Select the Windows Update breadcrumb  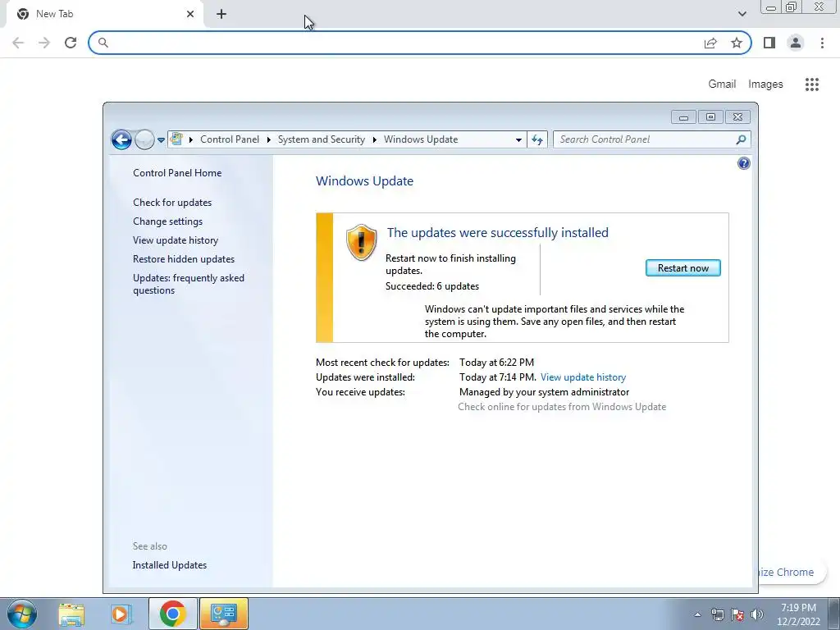(x=421, y=139)
